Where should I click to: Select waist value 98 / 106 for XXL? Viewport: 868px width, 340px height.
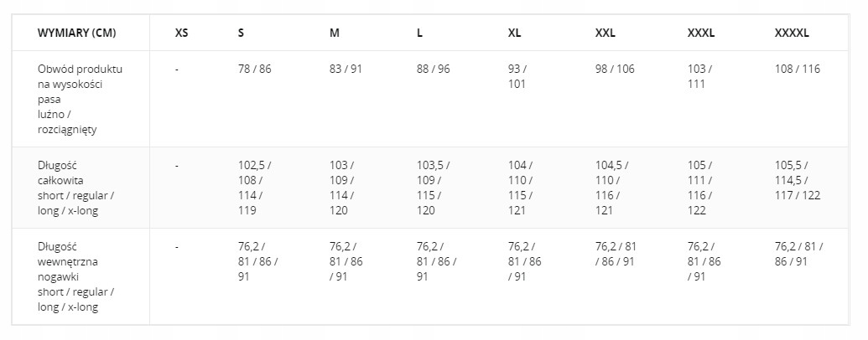(615, 69)
